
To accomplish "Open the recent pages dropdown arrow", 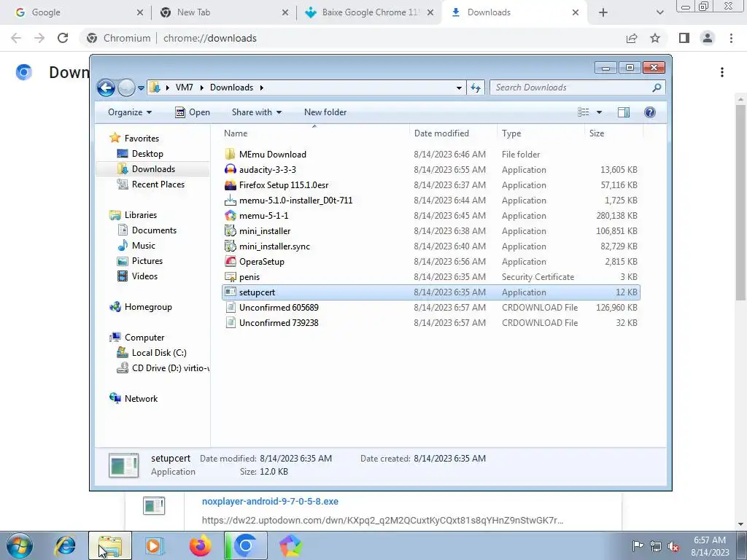I will 141,88.
